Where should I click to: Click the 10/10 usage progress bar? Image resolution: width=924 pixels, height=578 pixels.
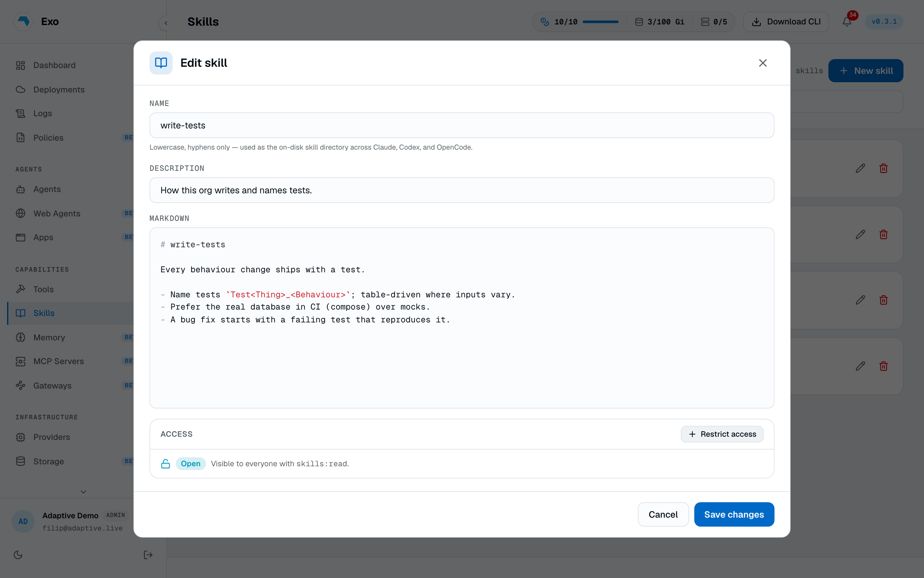coord(600,22)
